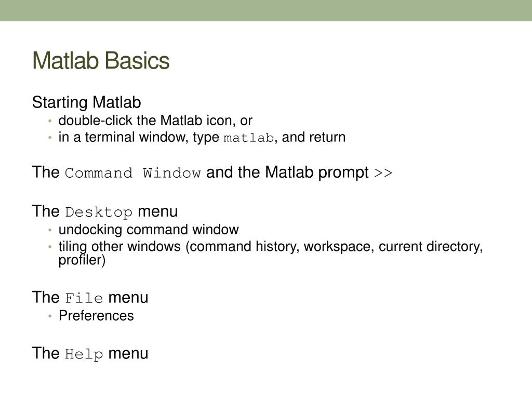Select the Preferences bullet item
The image size is (532, 399).
[x=96, y=316]
